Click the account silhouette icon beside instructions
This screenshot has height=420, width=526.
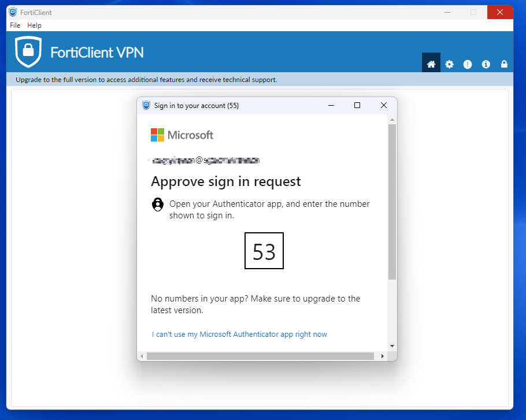click(157, 204)
